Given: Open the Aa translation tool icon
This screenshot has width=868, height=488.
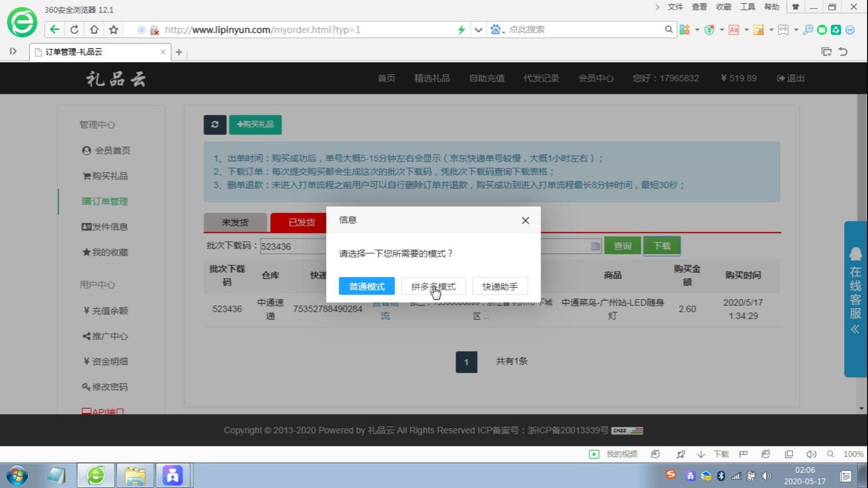Looking at the screenshot, I should point(734,30).
